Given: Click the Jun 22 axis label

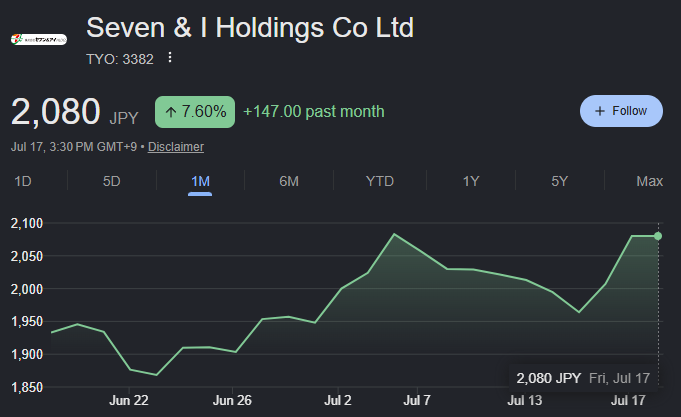Looking at the screenshot, I should click(129, 400).
